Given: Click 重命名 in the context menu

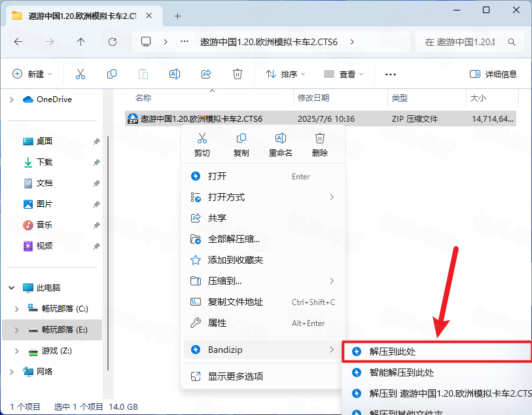Looking at the screenshot, I should [281, 145].
